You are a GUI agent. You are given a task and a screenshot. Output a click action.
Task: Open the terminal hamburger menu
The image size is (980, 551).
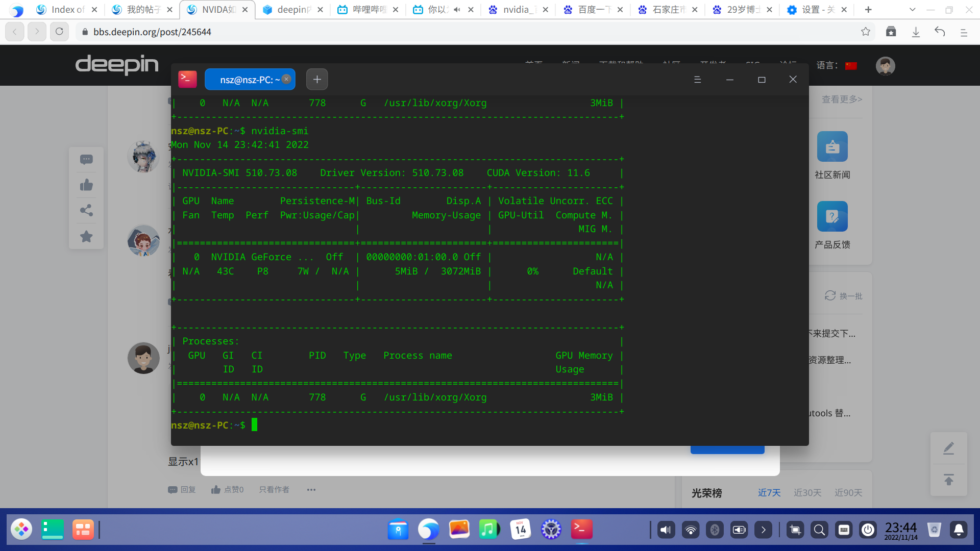point(697,80)
